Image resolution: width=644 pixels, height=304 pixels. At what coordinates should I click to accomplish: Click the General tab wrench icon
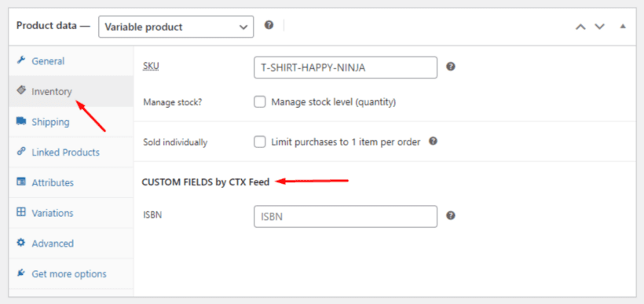(x=20, y=60)
